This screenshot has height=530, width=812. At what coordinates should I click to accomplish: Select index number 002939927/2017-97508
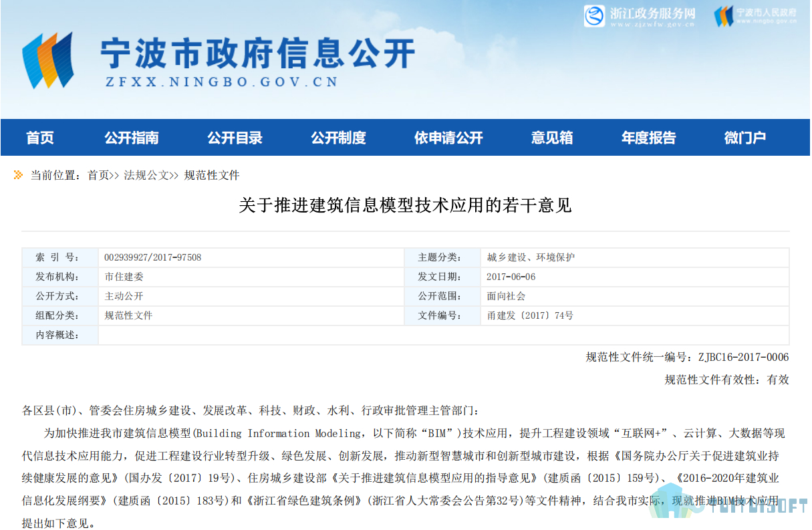152,257
